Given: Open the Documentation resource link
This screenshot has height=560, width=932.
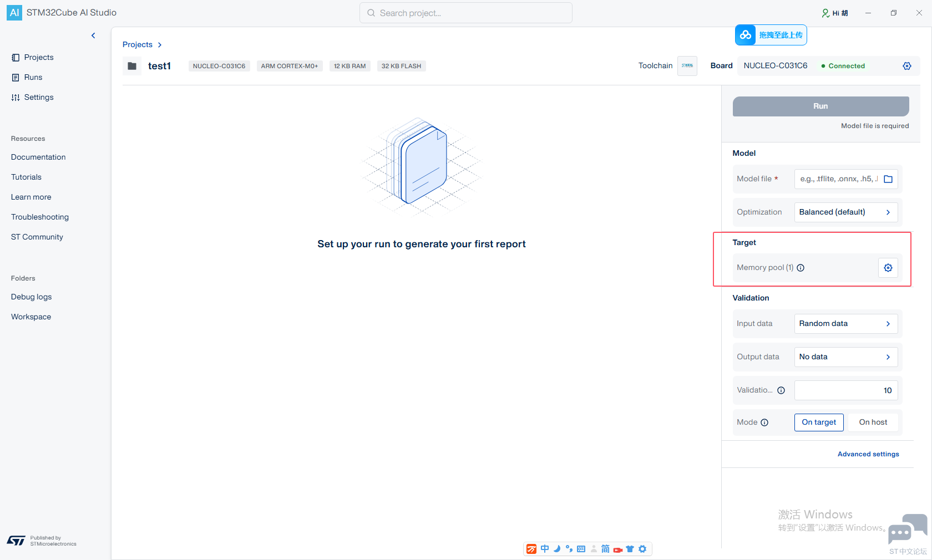Looking at the screenshot, I should [38, 157].
